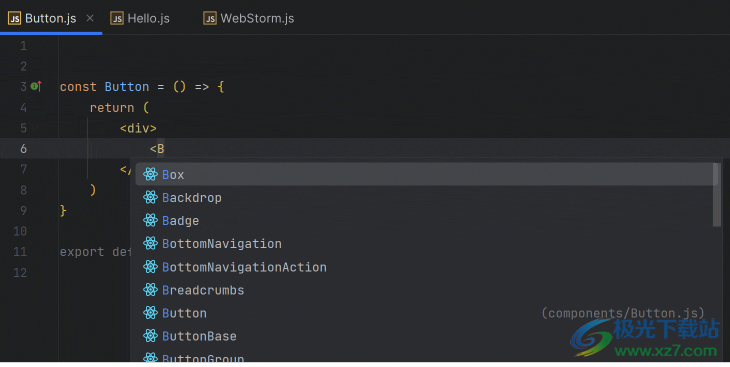This screenshot has height=367, width=730.
Task: Click the React icon beside BottomNavigationAction
Action: point(150,267)
